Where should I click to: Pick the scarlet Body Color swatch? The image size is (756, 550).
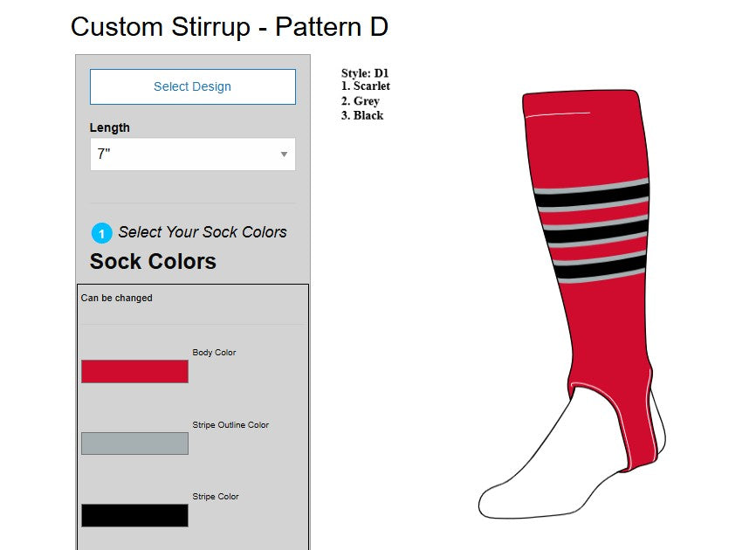tap(134, 372)
